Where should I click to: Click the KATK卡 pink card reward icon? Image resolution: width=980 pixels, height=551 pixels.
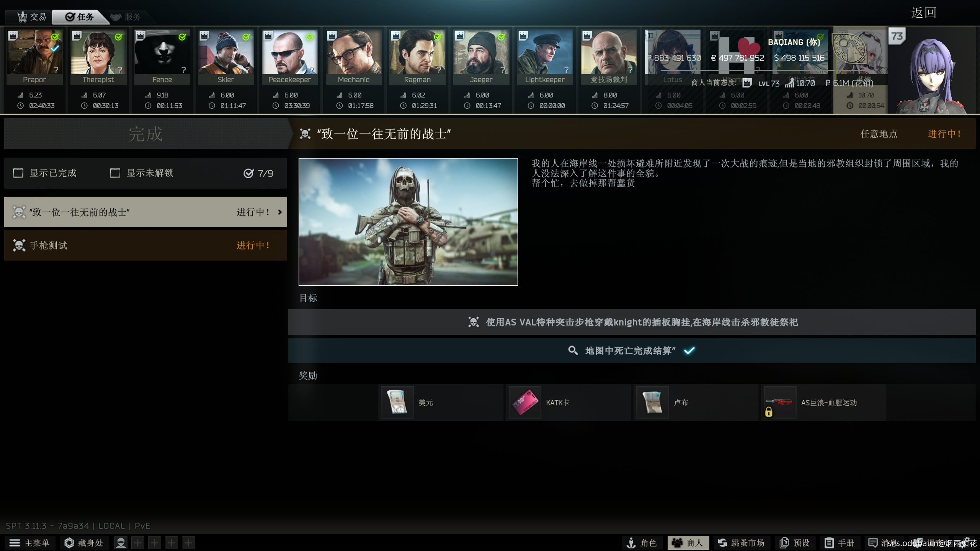(x=525, y=403)
